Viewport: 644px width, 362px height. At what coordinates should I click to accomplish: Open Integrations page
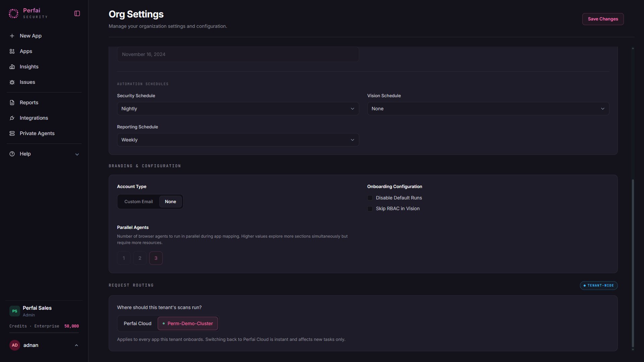coord(44,118)
